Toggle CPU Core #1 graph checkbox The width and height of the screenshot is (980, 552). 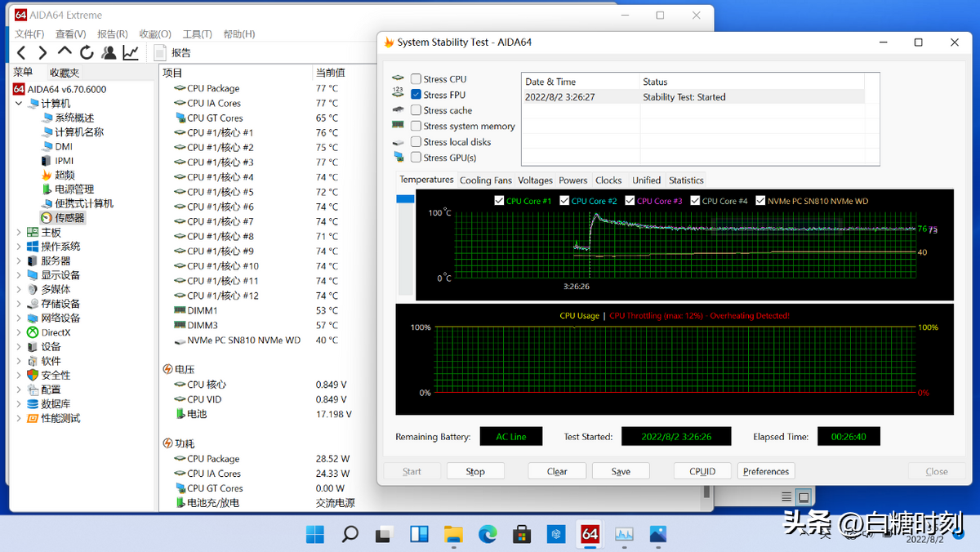(500, 201)
